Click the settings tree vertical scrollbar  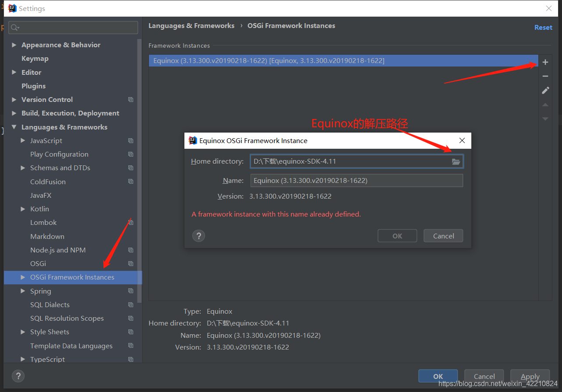click(140, 171)
